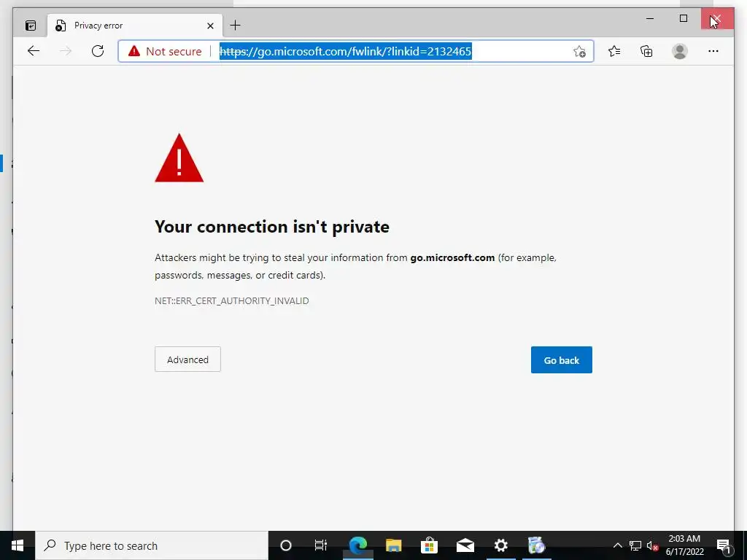Open Collections icon in toolbar
747x560 pixels.
646,51
